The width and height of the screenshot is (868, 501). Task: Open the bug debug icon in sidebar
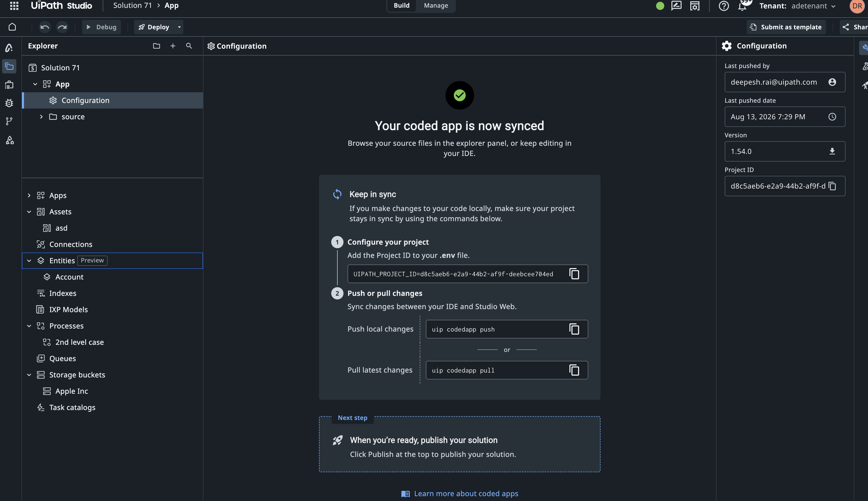coord(9,103)
